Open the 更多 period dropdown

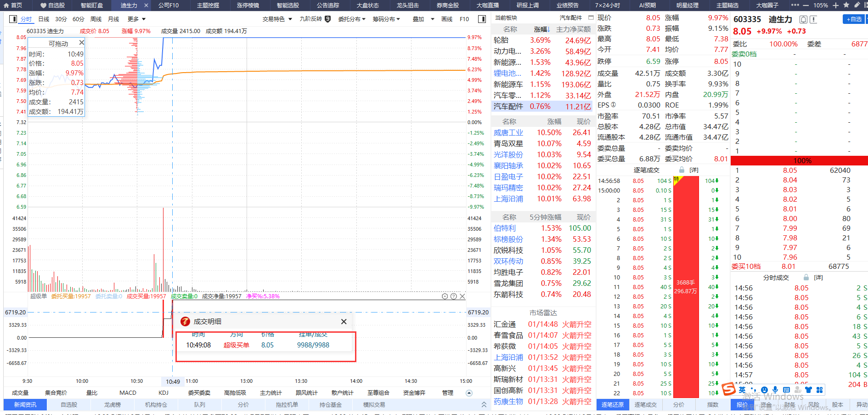tap(136, 19)
